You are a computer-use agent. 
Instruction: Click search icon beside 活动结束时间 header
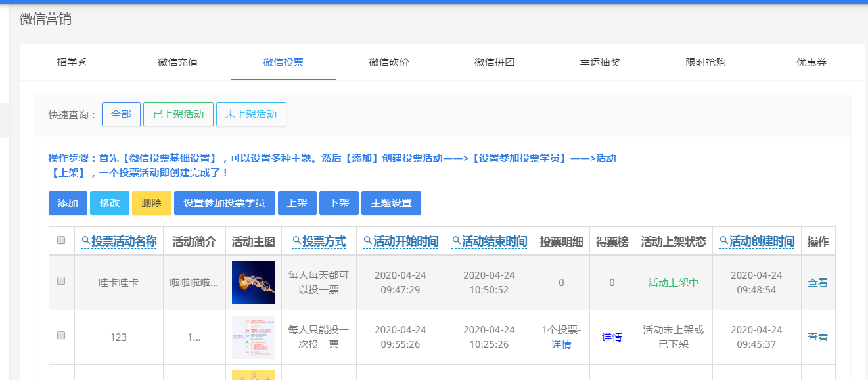[x=457, y=241]
